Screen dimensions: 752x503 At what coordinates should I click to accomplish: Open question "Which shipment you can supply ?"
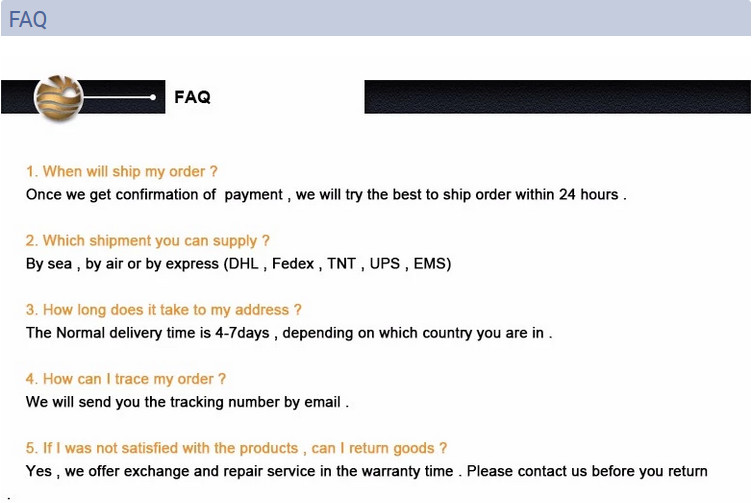pyautogui.click(x=148, y=241)
